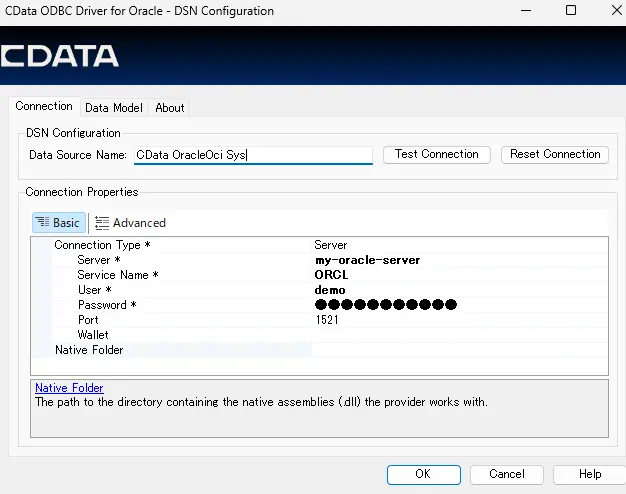Screen dimensions: 626x494
Task: Select the Password property label
Action: click(x=107, y=305)
